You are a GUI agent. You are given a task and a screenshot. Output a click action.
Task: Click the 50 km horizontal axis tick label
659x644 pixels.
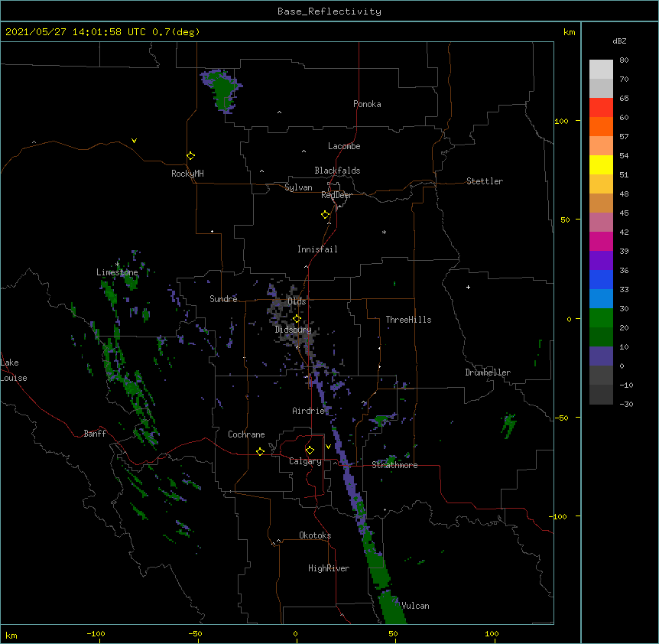tap(393, 633)
